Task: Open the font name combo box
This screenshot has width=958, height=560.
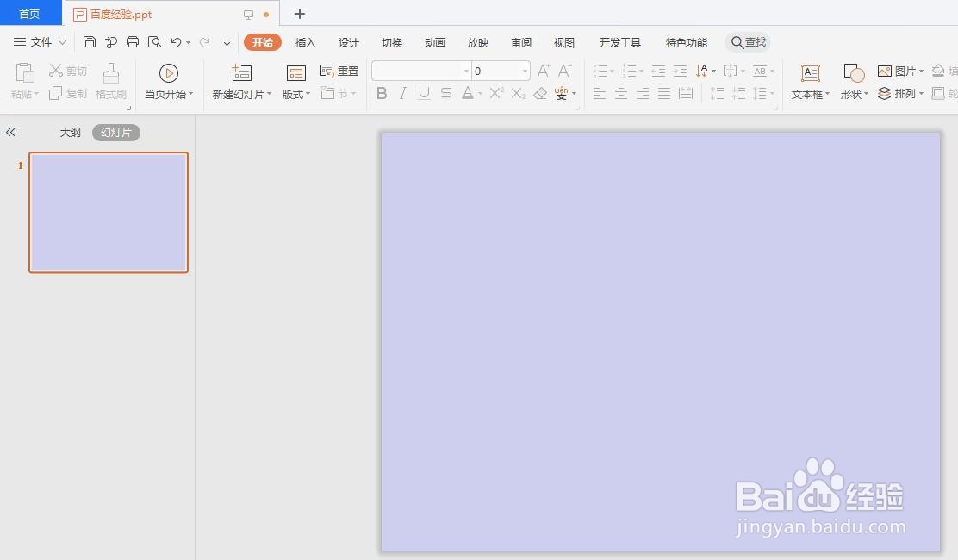Action: tap(421, 71)
